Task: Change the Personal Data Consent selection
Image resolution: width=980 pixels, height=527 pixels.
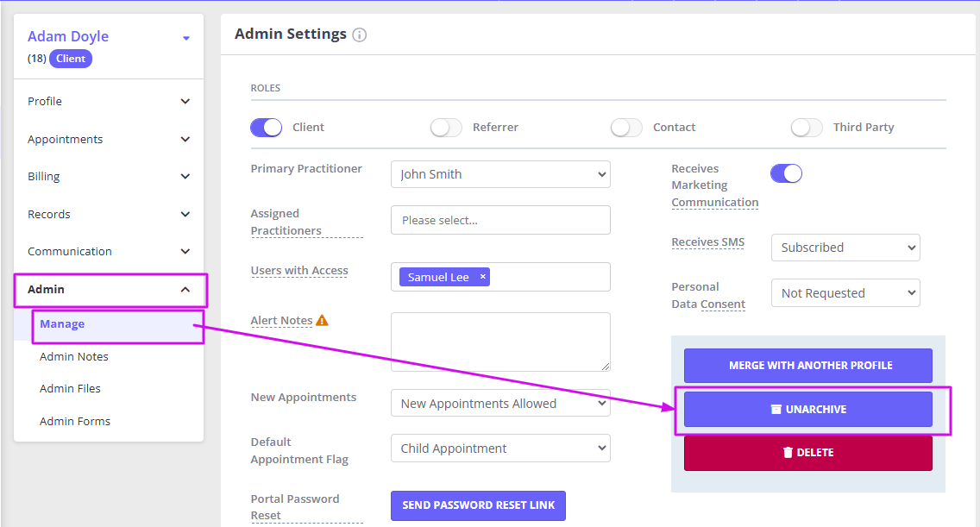Action: coord(845,292)
